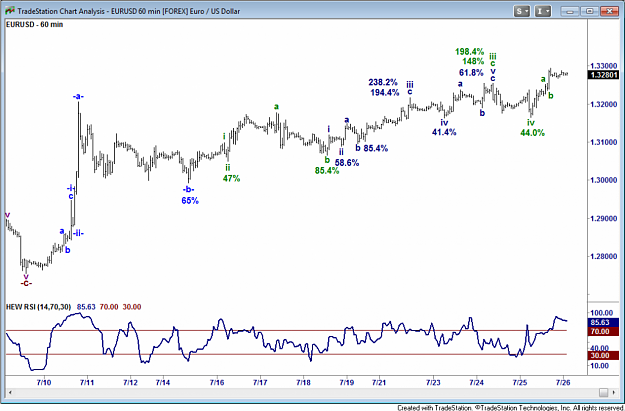The image size is (625, 411).
Task: Click the 7/14 date label
Action: click(x=163, y=382)
